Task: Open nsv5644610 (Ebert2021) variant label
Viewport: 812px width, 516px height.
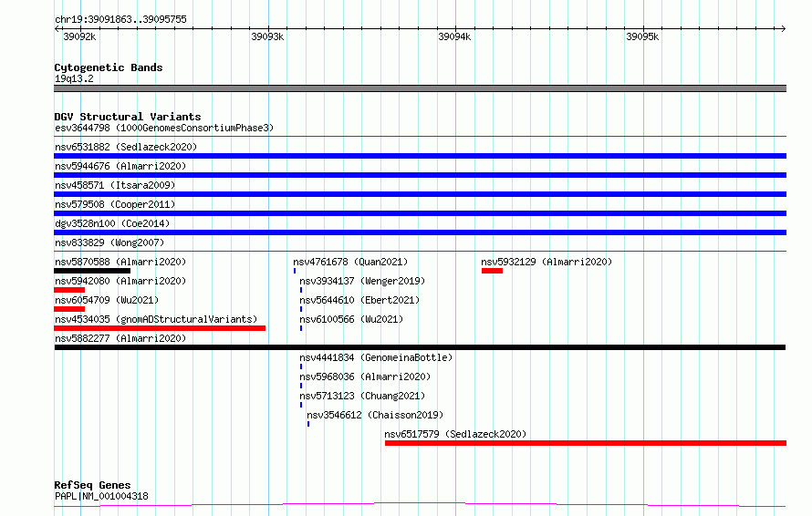Action: [x=359, y=300]
